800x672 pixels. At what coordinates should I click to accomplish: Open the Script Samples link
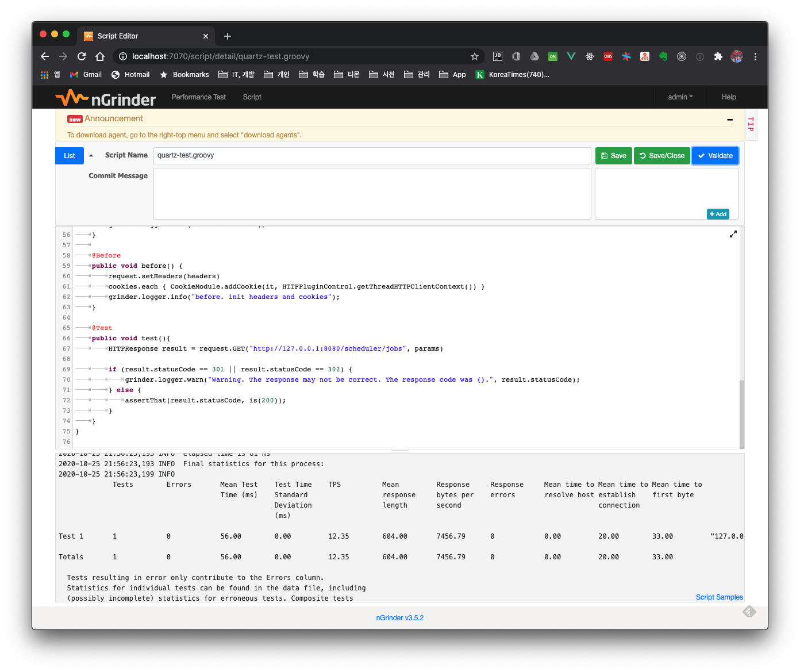coord(719,597)
